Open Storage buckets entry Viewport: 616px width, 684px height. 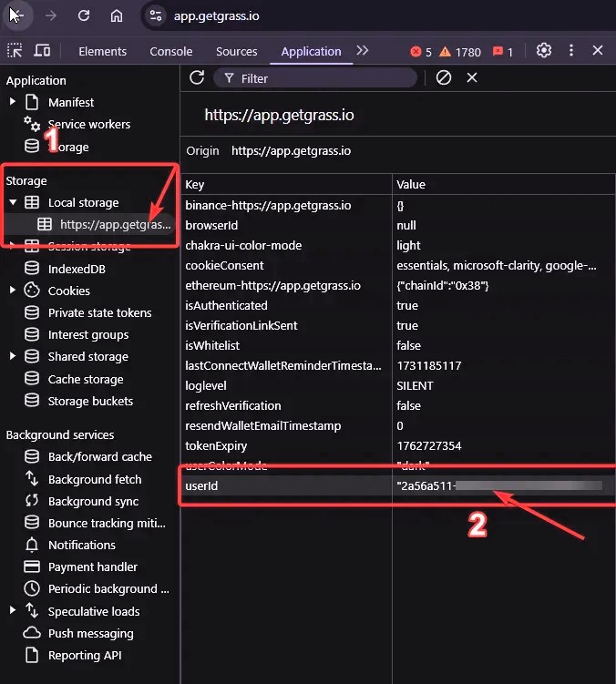(x=90, y=402)
